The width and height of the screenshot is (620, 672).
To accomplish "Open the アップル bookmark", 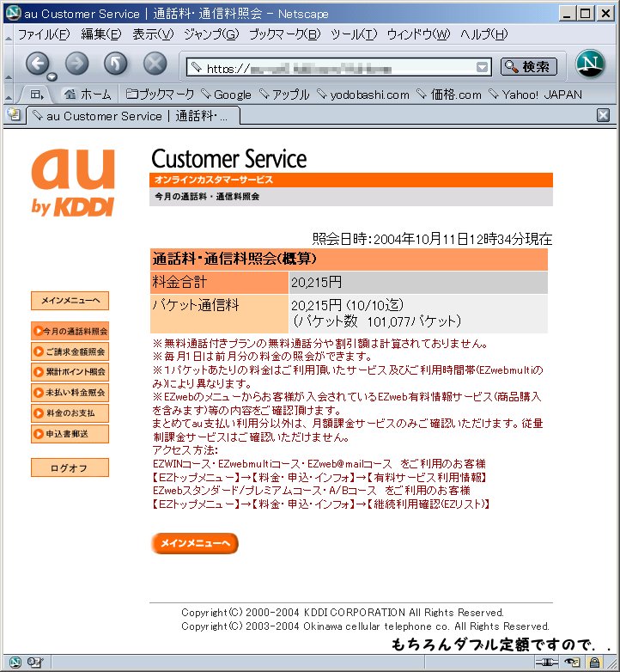I will (284, 95).
